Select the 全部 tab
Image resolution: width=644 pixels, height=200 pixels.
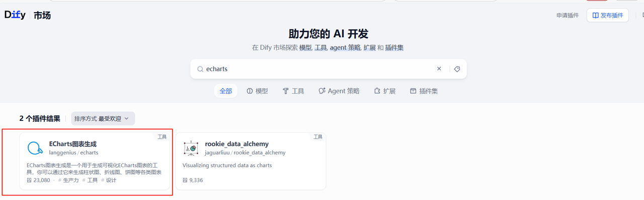click(226, 91)
